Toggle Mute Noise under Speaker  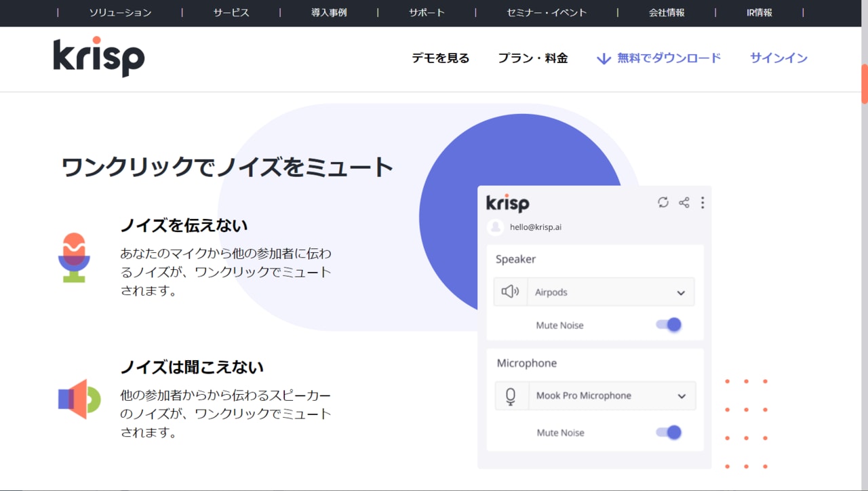(669, 325)
